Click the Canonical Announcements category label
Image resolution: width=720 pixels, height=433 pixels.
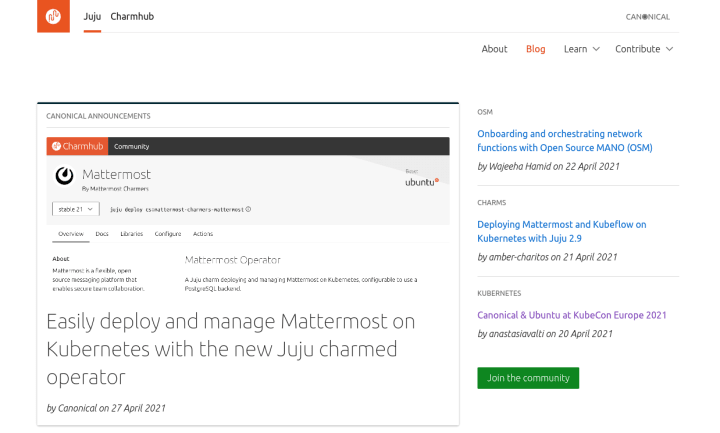pyautogui.click(x=98, y=116)
